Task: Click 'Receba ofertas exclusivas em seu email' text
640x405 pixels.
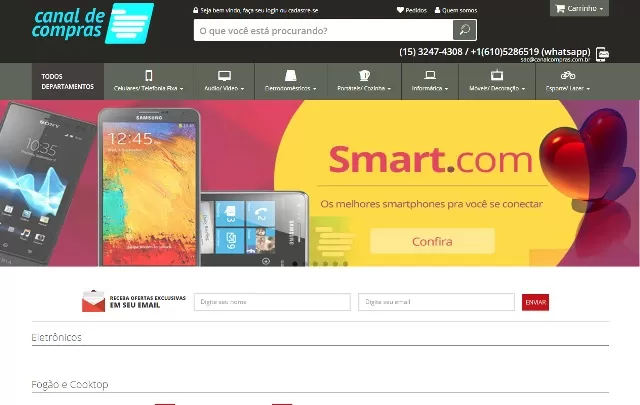Action: click(x=147, y=301)
